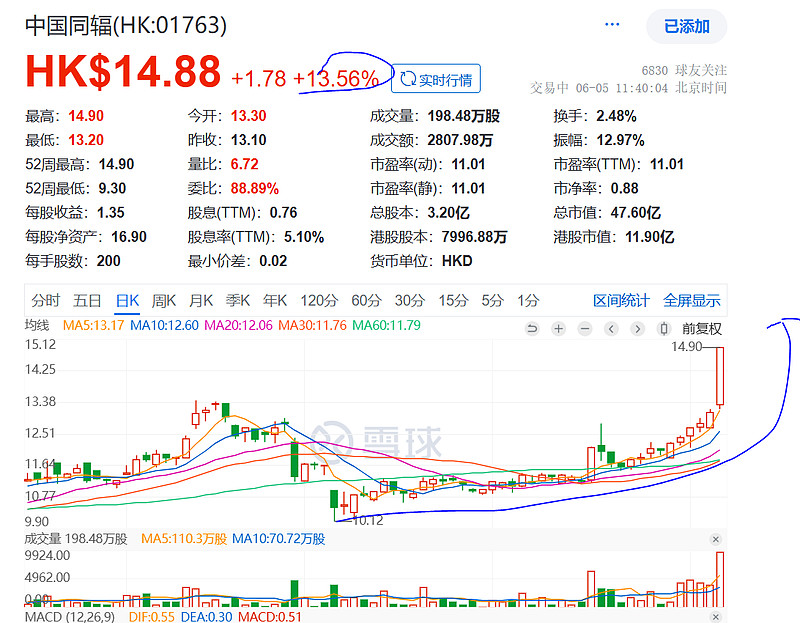Click the stock title 中国同辐(HK:01763)
Viewport: 800px width, 623px height.
coord(126,26)
